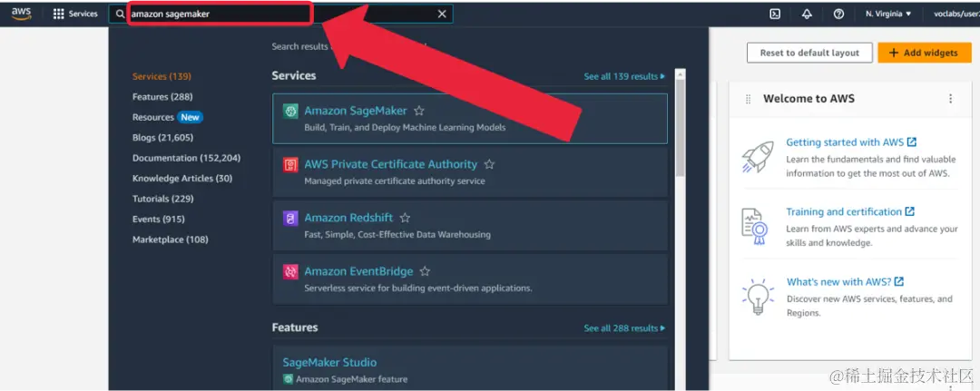The width and height of the screenshot is (980, 391).
Task: Expand the N. Virginia region dropdown
Action: click(x=888, y=14)
